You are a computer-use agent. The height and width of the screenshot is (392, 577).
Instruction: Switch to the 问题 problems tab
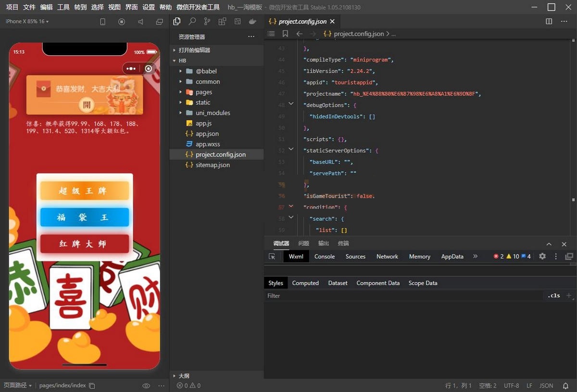click(304, 244)
